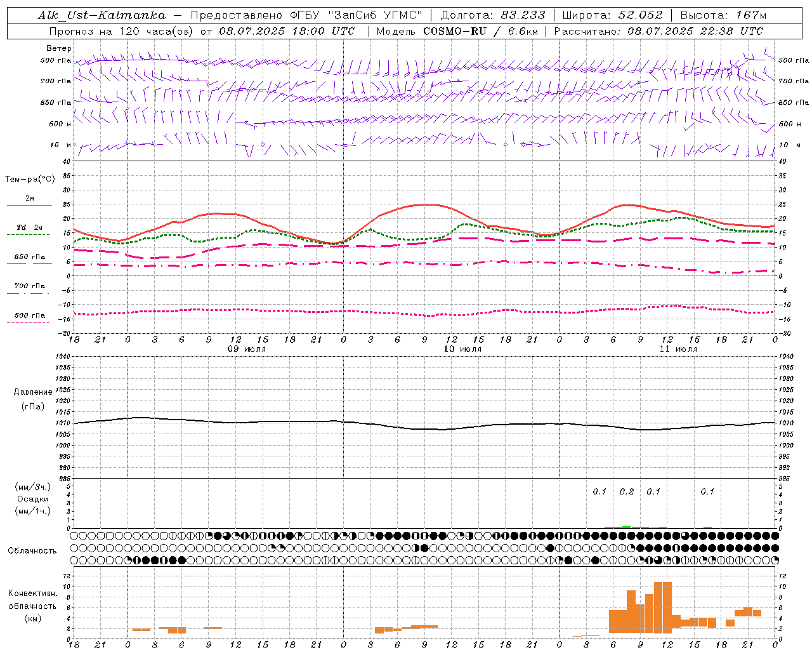The image size is (812, 650).
Task: Click the "Ветер" wind panel label
Action: [59, 48]
